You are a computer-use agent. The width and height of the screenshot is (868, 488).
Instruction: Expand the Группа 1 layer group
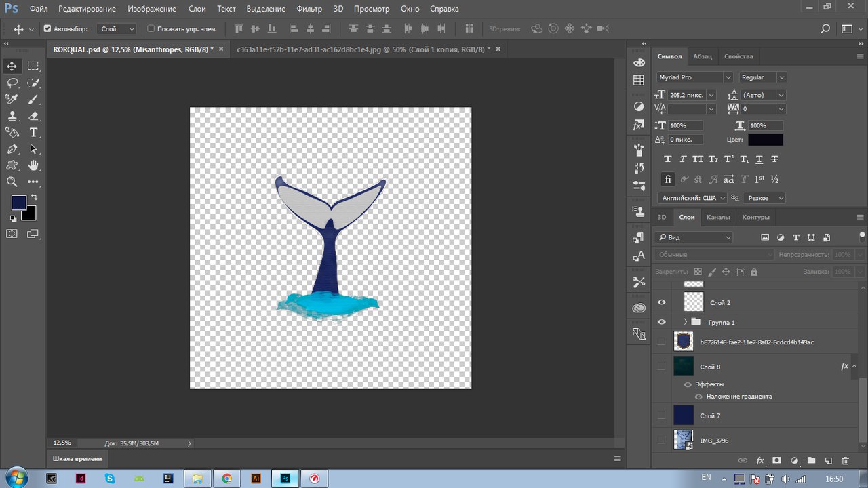685,322
